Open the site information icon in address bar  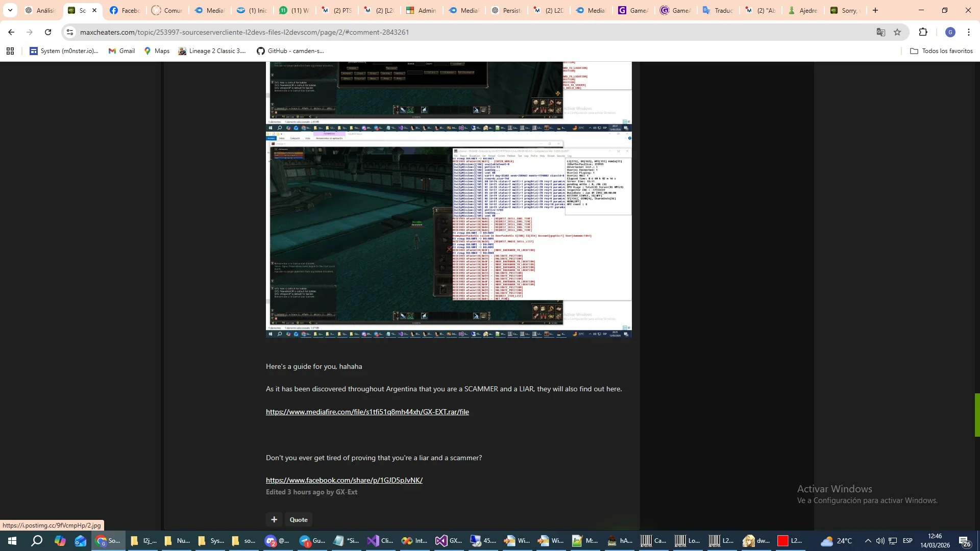point(70,32)
